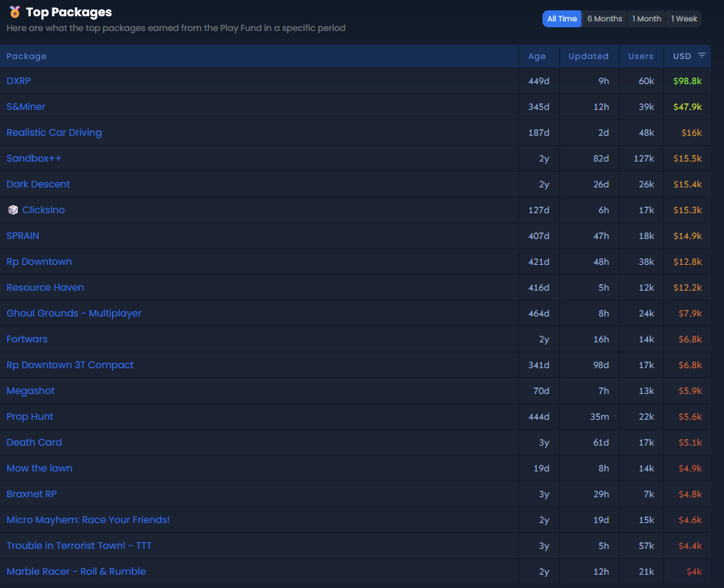Open the Rp Downtown package link

click(39, 262)
